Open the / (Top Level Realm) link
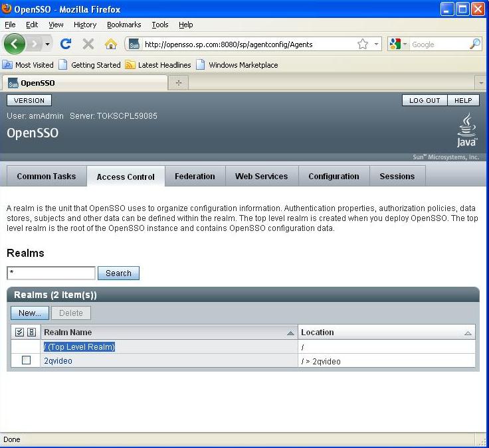489x448 pixels. click(80, 346)
